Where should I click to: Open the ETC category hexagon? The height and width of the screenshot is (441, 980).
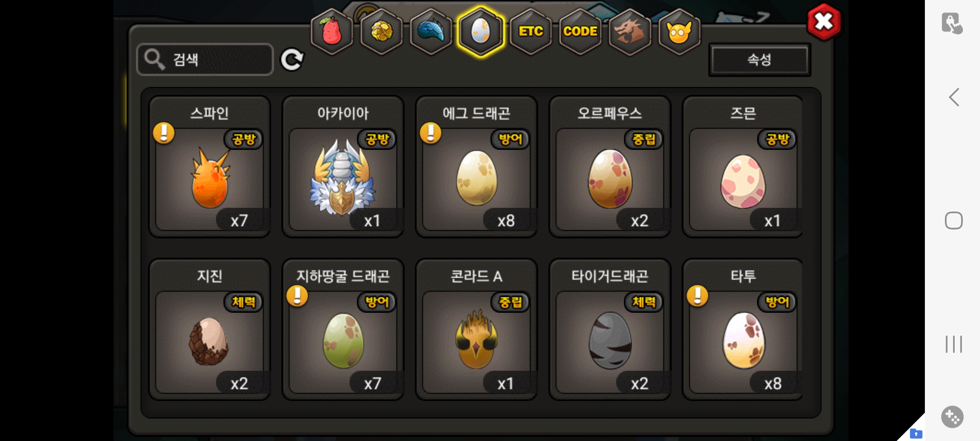click(x=531, y=31)
